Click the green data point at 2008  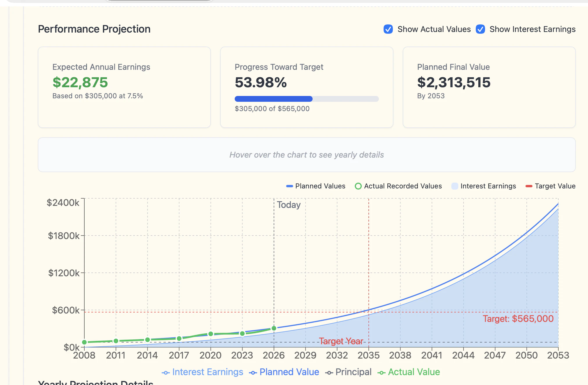[x=84, y=342]
